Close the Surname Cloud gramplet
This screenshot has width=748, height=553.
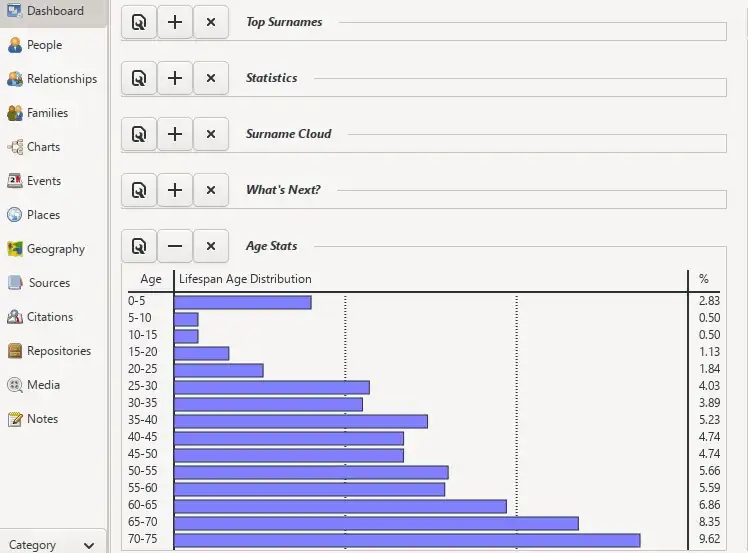click(x=210, y=134)
